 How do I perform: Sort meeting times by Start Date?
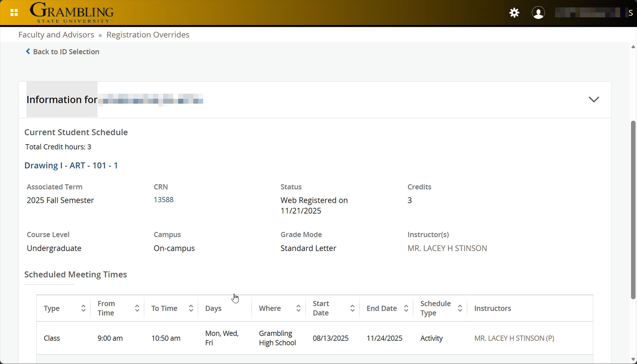[x=352, y=308]
